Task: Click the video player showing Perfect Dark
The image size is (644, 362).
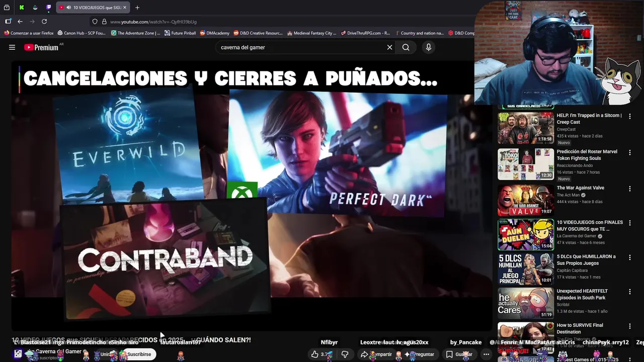Action: 252,196
